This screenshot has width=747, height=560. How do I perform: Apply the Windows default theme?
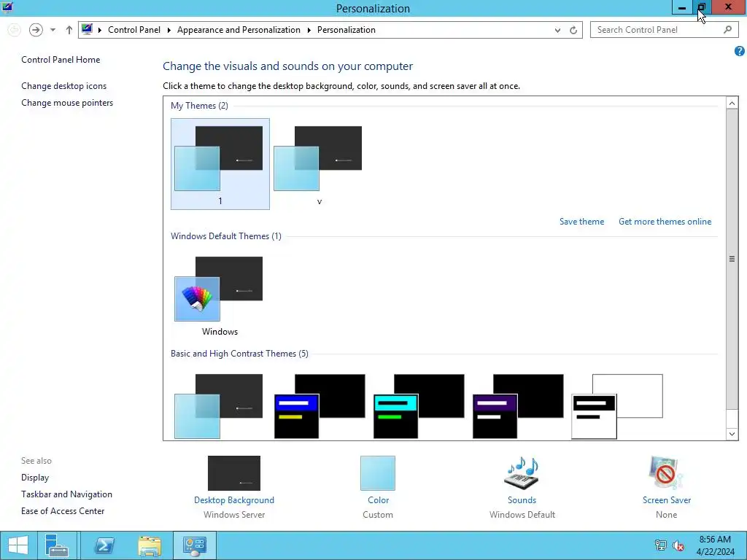(220, 295)
